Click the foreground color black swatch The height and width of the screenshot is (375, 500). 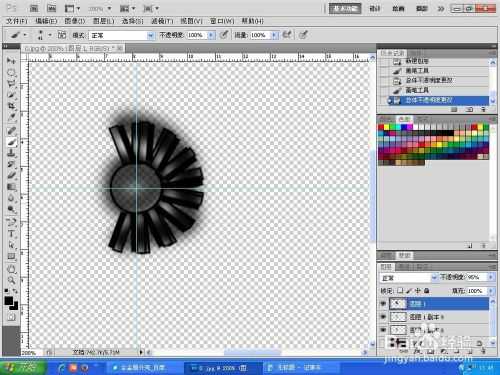click(x=9, y=301)
